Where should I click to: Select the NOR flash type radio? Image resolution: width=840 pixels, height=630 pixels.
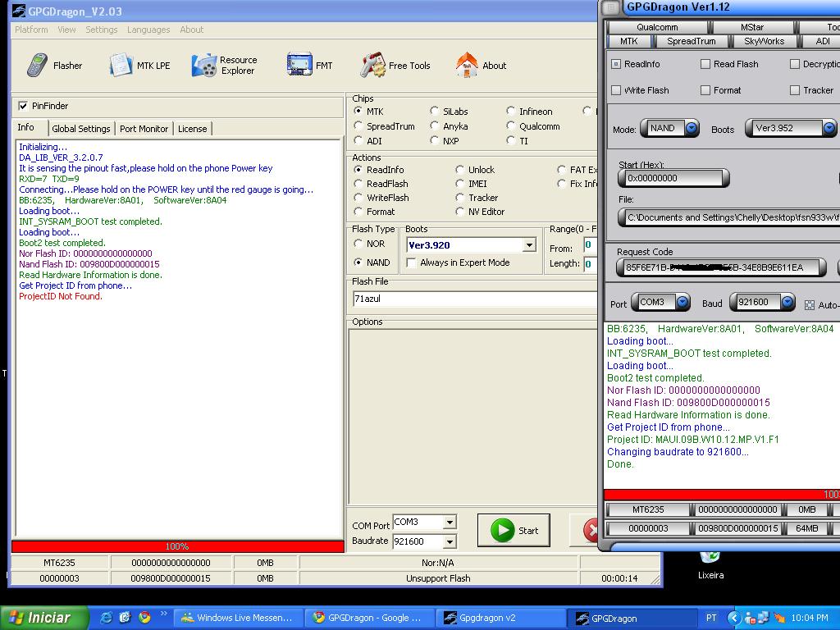point(358,243)
